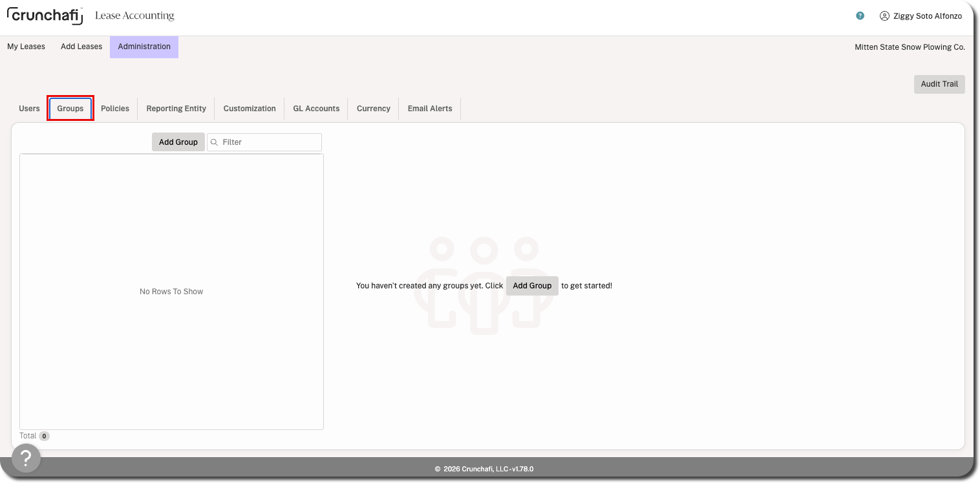This screenshot has height=483, width=980.
Task: Go to Add Leases menu item
Action: (81, 47)
